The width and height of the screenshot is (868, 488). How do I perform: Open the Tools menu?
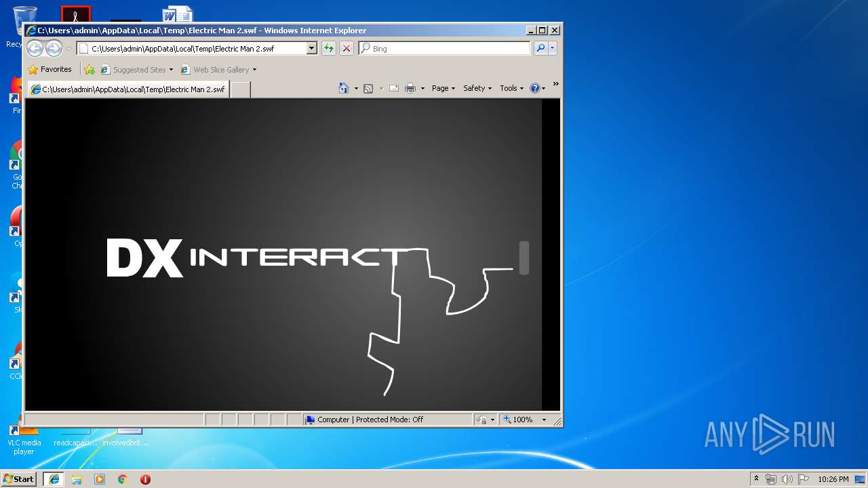coord(512,88)
